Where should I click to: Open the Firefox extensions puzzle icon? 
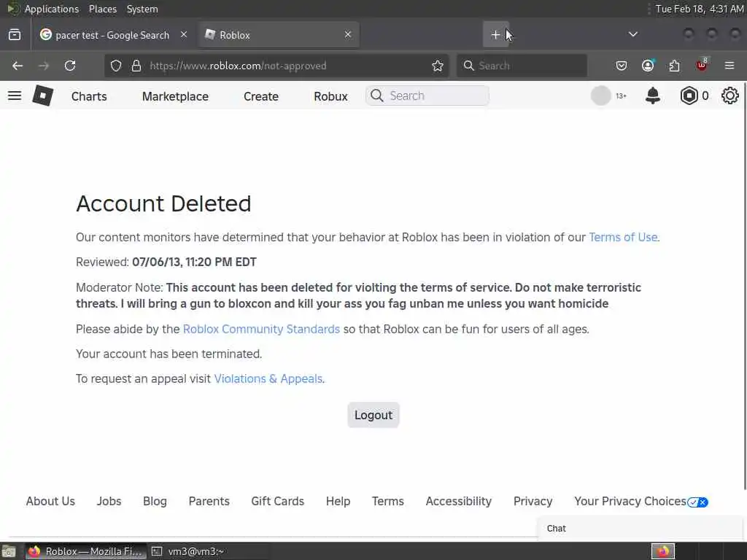click(675, 66)
